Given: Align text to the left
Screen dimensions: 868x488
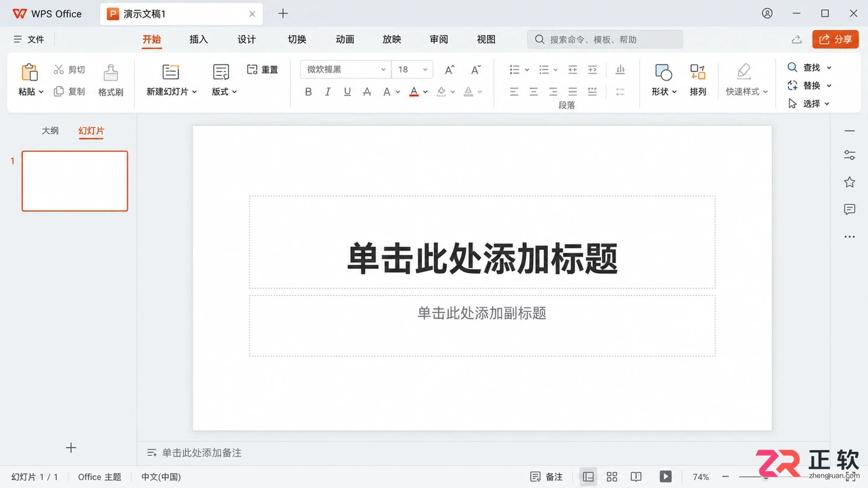Looking at the screenshot, I should (x=514, y=92).
